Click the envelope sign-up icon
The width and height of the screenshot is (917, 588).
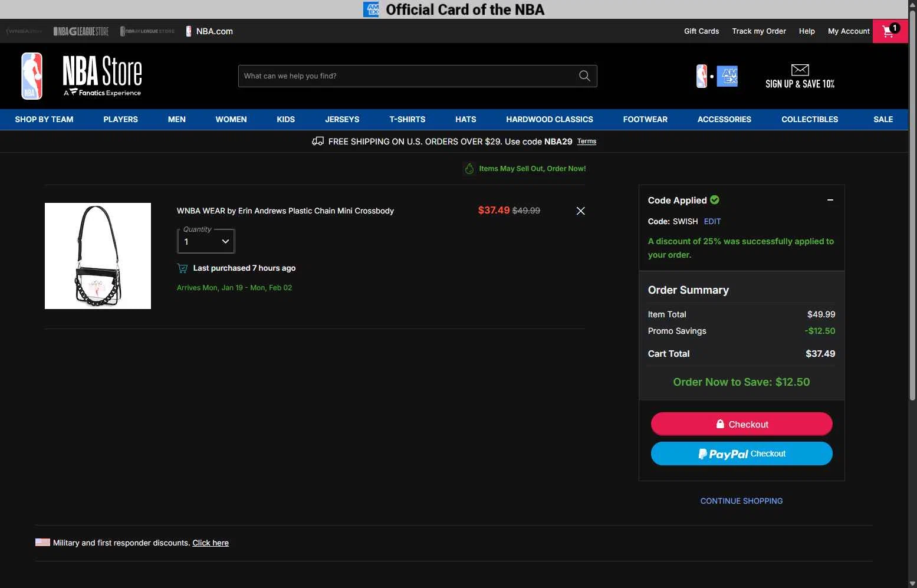[800, 70]
